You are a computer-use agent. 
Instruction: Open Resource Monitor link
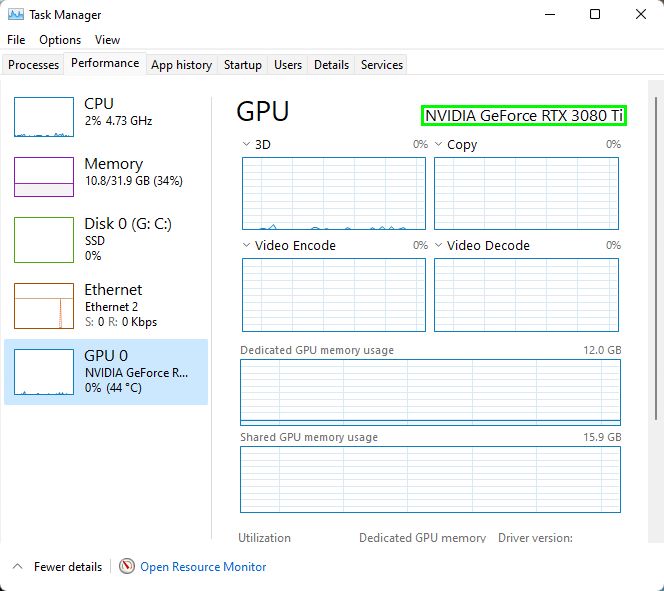click(x=203, y=567)
